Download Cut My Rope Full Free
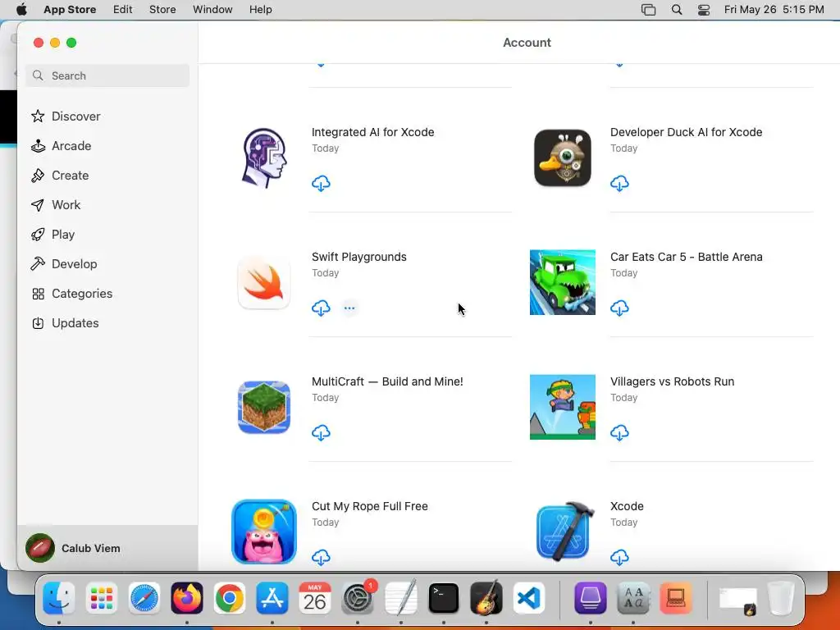Image resolution: width=840 pixels, height=630 pixels. (x=321, y=557)
